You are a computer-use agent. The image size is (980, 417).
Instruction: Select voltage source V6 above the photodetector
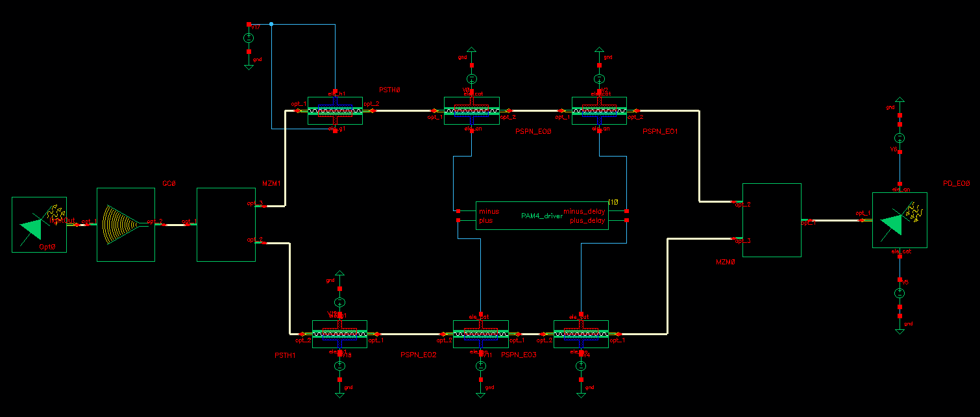(x=900, y=138)
